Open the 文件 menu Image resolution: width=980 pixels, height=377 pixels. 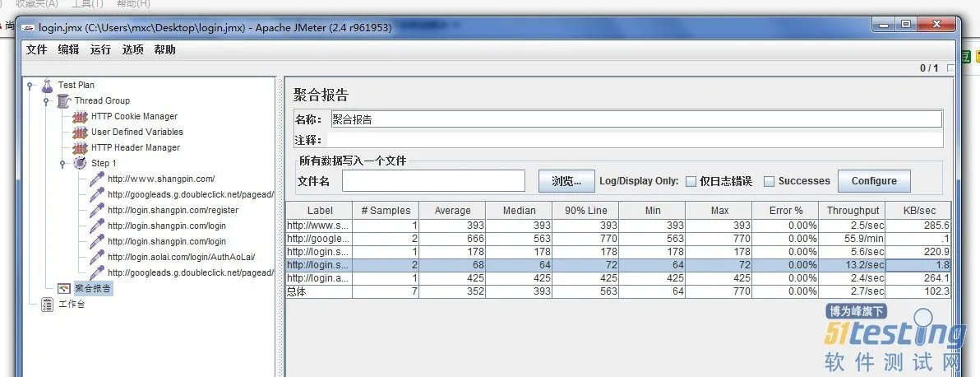[36, 49]
